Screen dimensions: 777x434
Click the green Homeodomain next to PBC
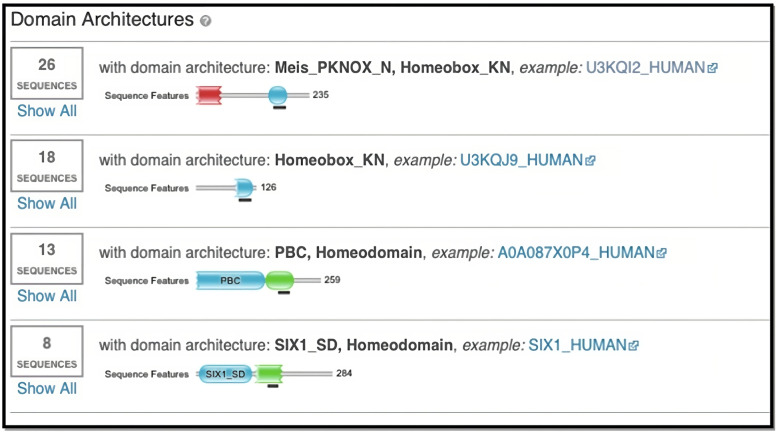(x=280, y=280)
